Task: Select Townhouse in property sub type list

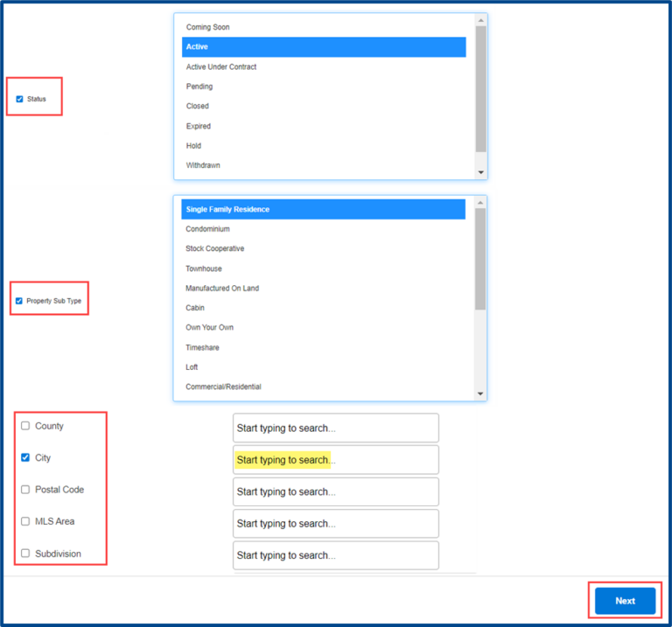Action: tap(204, 268)
